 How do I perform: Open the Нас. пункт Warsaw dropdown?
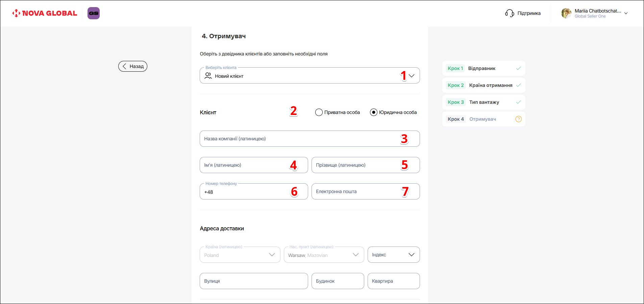point(324,255)
